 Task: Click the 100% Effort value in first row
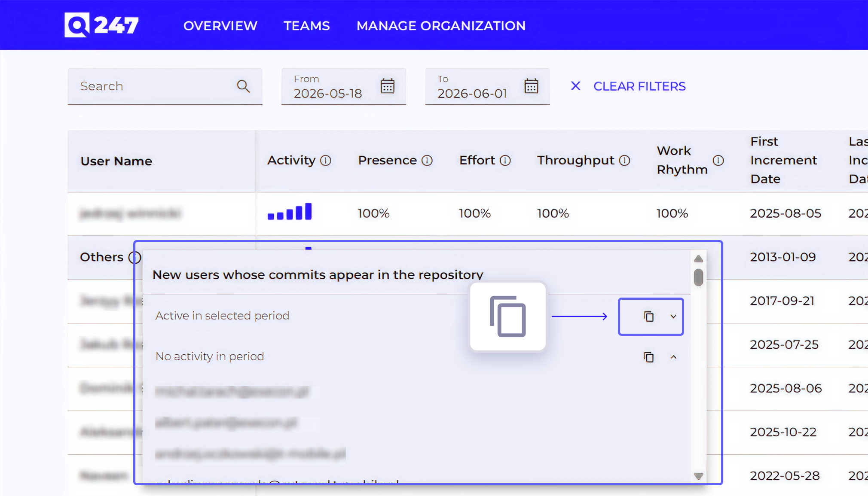coord(474,213)
